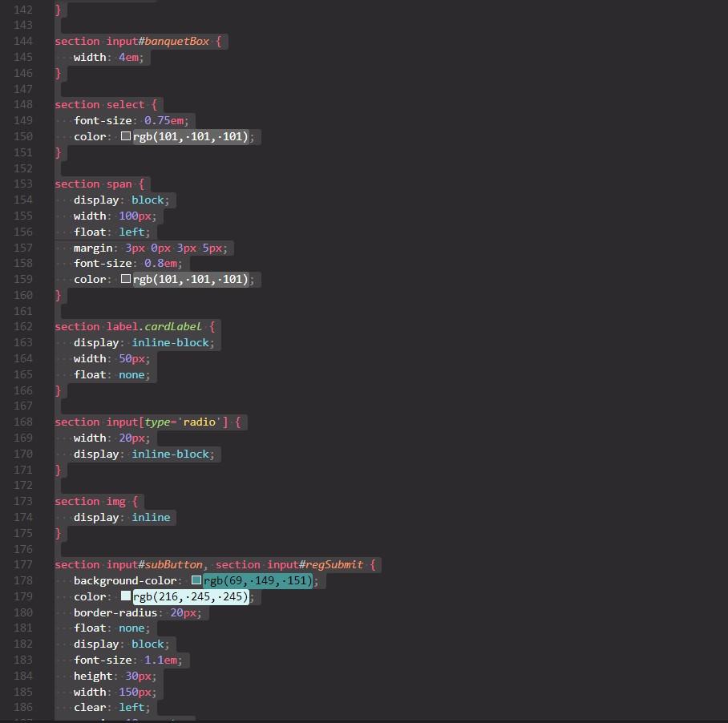Click the regSubmit id selector
The height and width of the screenshot is (723, 728).
[x=337, y=564]
